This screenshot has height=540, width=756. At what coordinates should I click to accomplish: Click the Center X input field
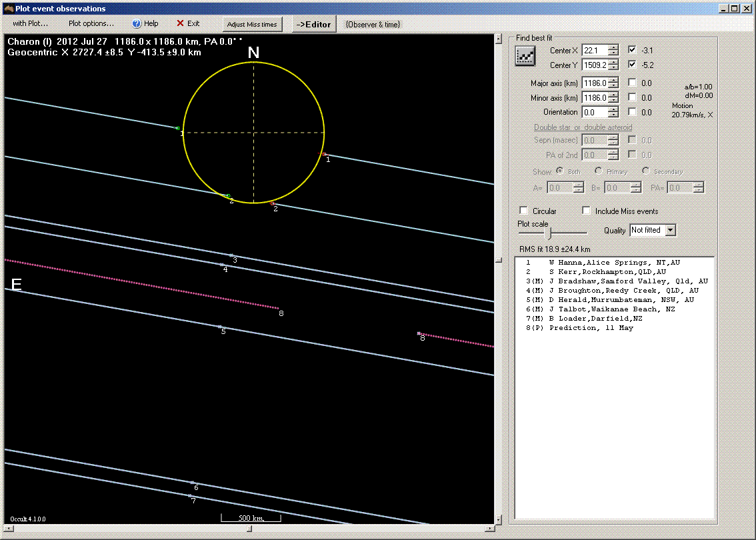click(595, 50)
